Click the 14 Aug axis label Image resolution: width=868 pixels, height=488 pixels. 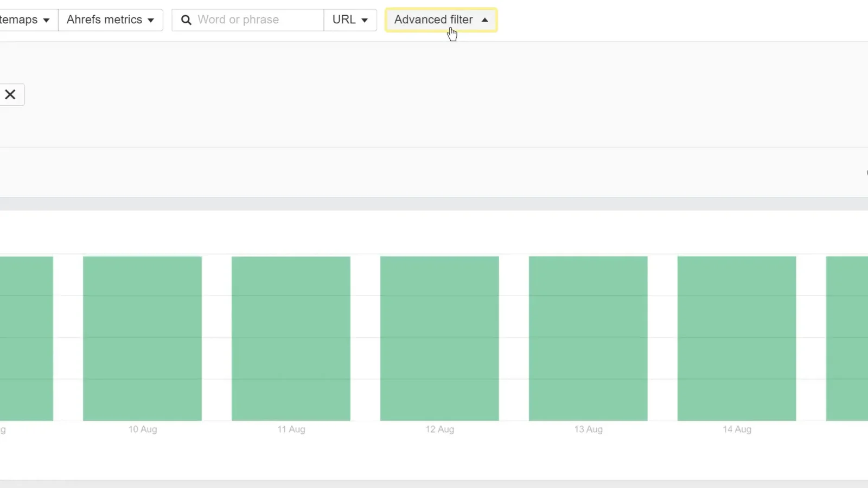(x=737, y=429)
